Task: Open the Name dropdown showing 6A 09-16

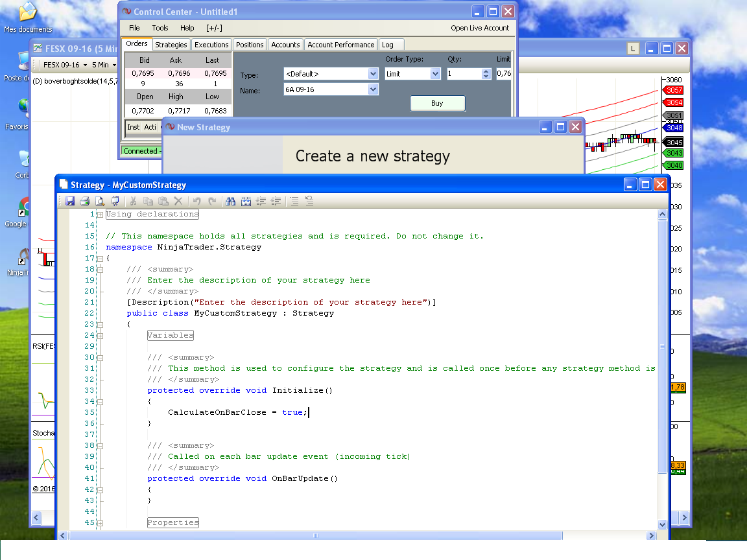Action: (x=373, y=89)
